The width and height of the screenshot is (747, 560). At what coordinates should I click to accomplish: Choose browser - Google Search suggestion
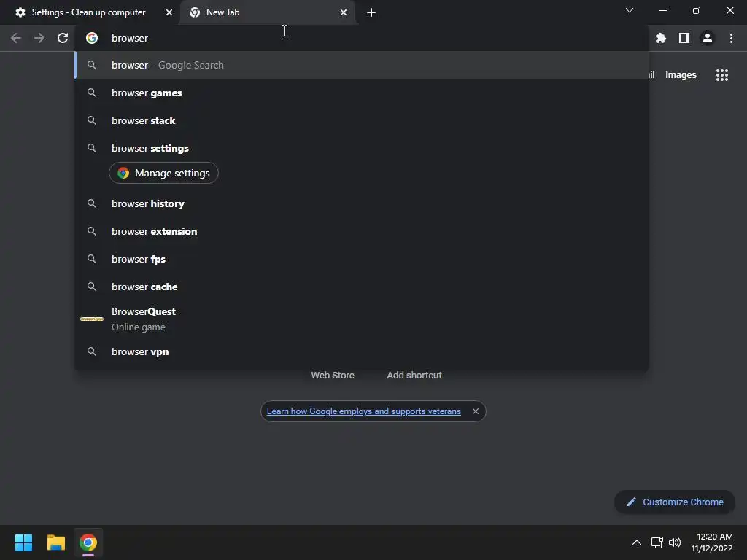[362, 65]
